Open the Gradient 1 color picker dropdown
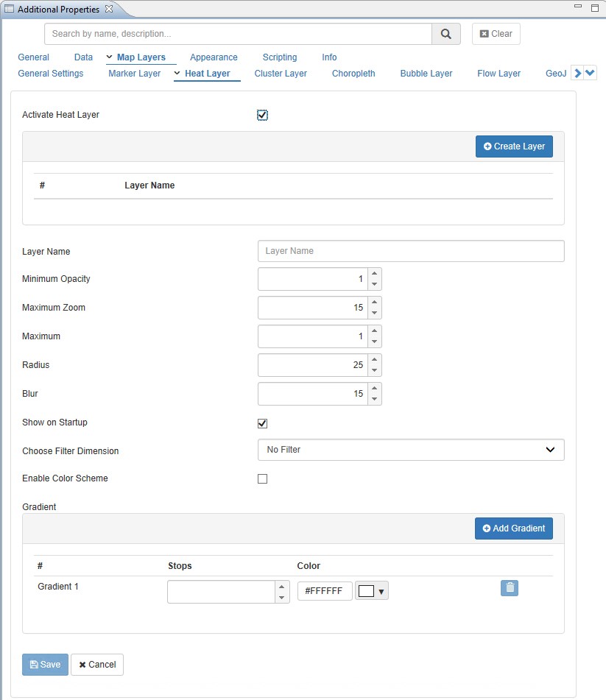Viewport: 606px width, 700px height. 372,591
